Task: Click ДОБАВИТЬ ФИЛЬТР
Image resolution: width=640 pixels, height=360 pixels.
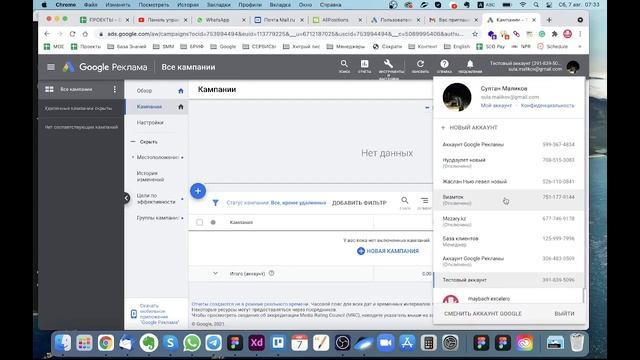Action: [x=359, y=203]
